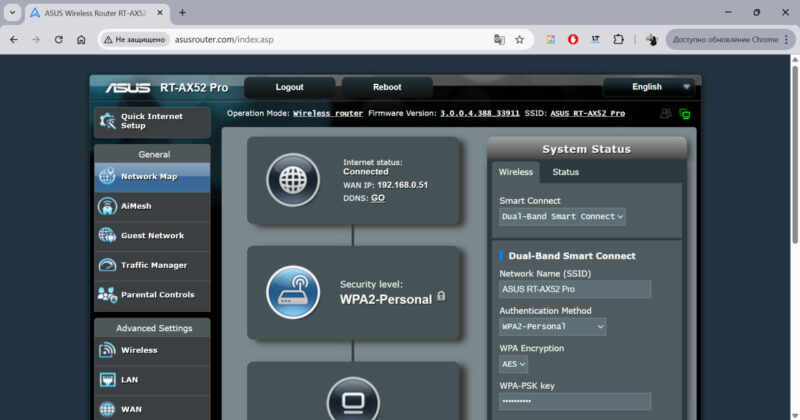This screenshot has height=420, width=800.
Task: Click the clients computer icon
Action: click(x=353, y=401)
